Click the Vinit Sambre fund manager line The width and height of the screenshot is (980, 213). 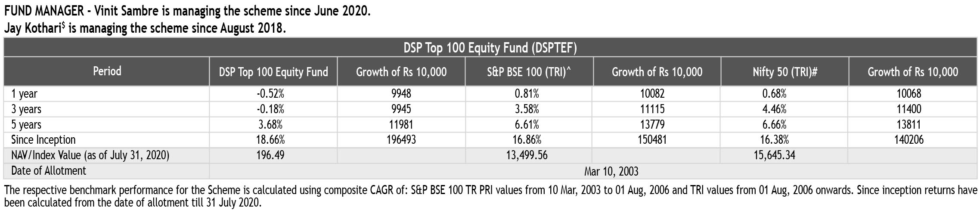tap(187, 11)
